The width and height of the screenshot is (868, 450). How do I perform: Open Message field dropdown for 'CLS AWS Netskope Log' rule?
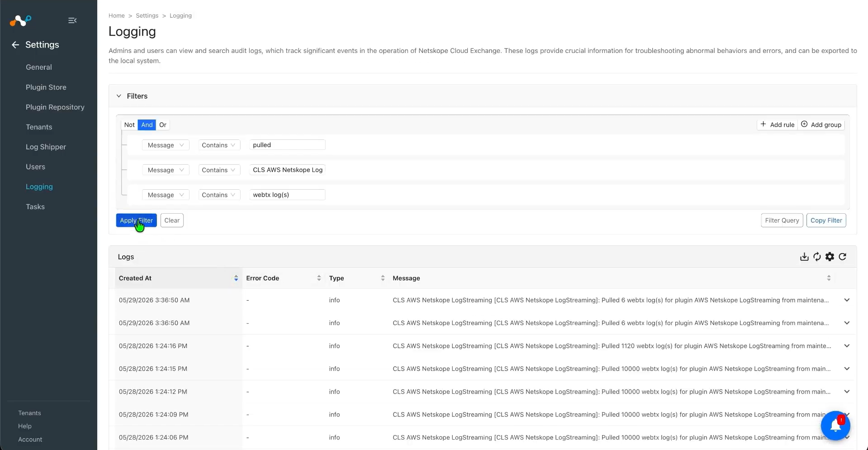[166, 170]
